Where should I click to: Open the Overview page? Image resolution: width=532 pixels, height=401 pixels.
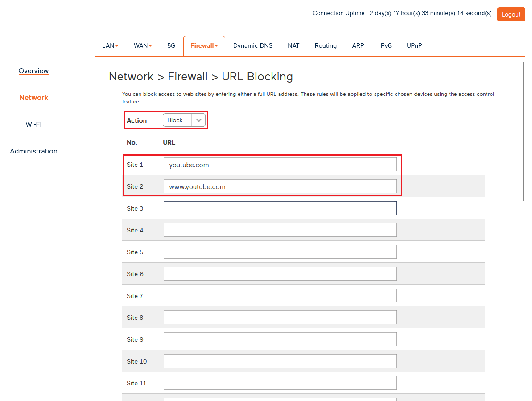33,71
